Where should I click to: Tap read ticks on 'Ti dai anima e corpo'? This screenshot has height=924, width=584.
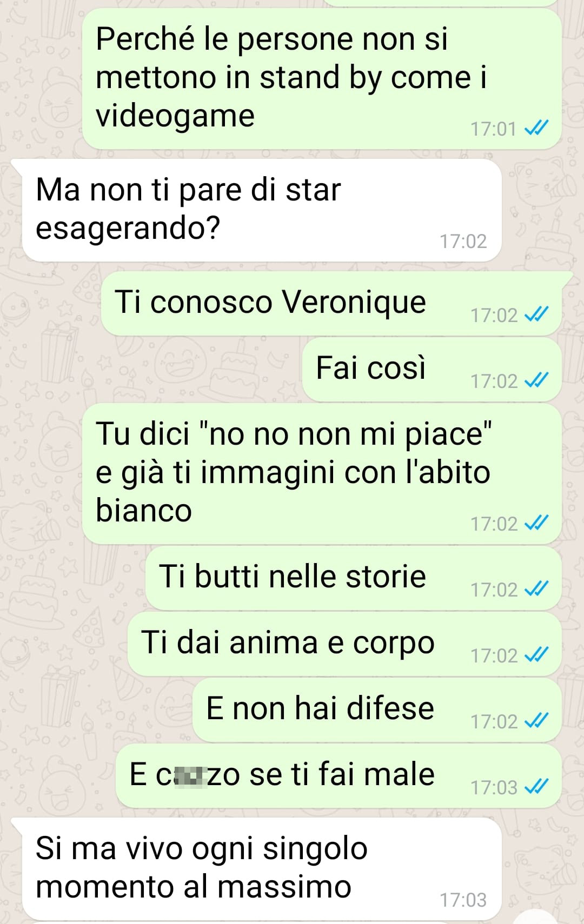536,655
